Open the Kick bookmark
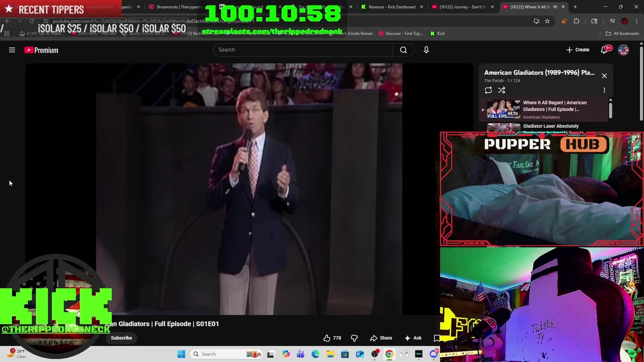The image size is (644, 362). click(437, 33)
